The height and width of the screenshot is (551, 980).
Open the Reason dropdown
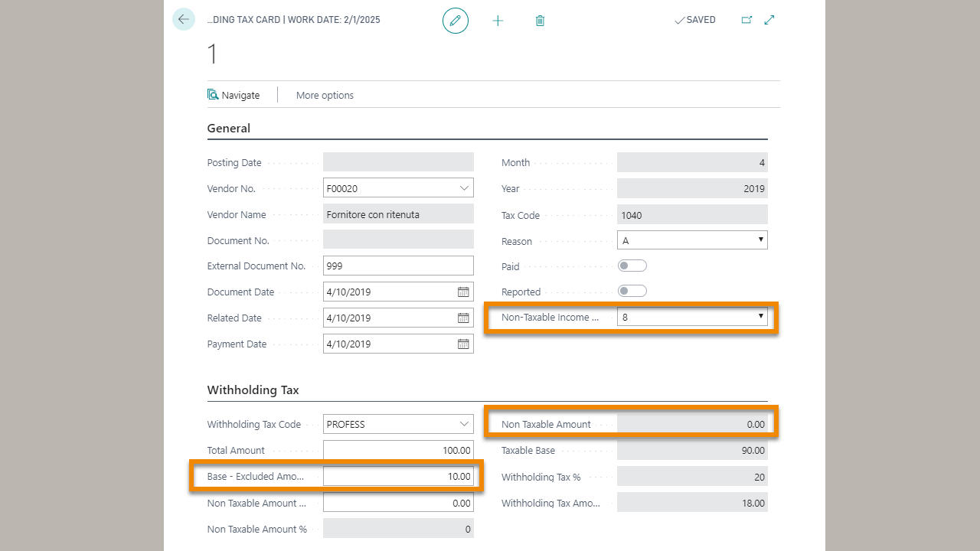760,240
